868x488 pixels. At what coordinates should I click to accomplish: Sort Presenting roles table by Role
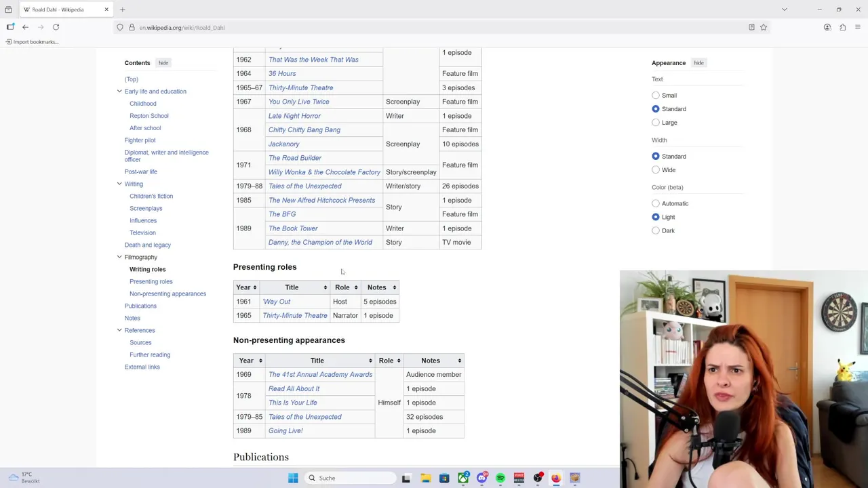click(x=345, y=287)
